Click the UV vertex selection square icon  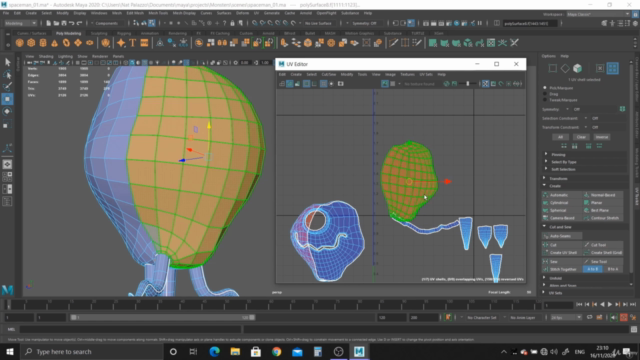point(553,68)
